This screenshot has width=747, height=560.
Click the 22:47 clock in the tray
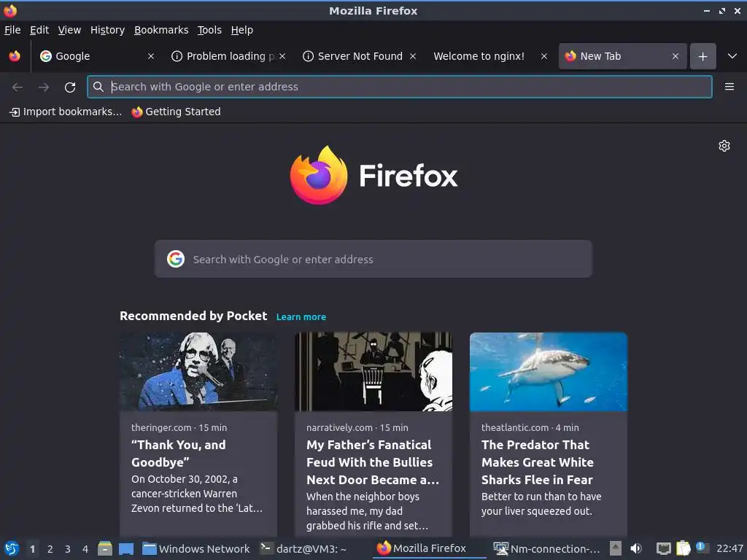point(729,548)
